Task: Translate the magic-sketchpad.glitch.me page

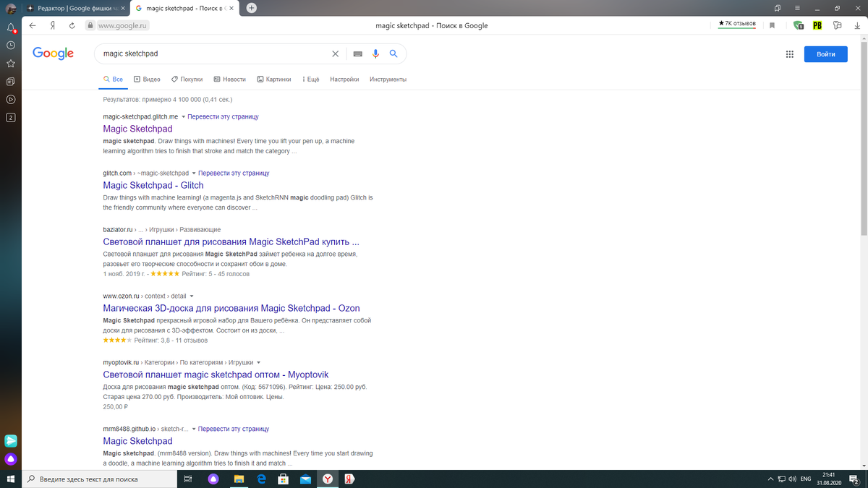Action: [223, 116]
